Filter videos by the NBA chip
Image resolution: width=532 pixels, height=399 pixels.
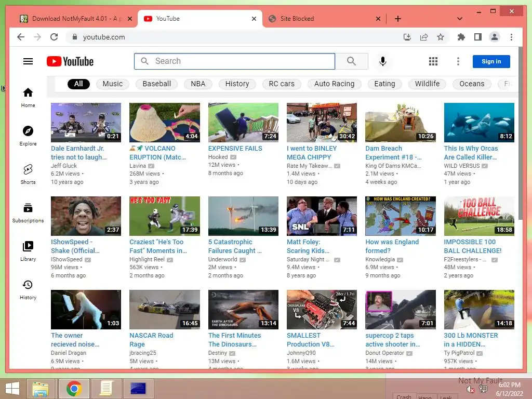coord(198,84)
